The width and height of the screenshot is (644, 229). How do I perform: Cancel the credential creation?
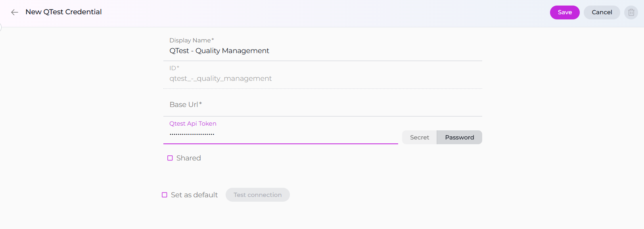(x=602, y=12)
